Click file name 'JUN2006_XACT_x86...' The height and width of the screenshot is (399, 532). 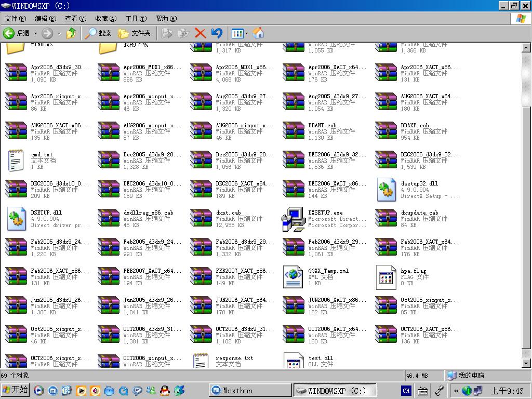click(337, 300)
